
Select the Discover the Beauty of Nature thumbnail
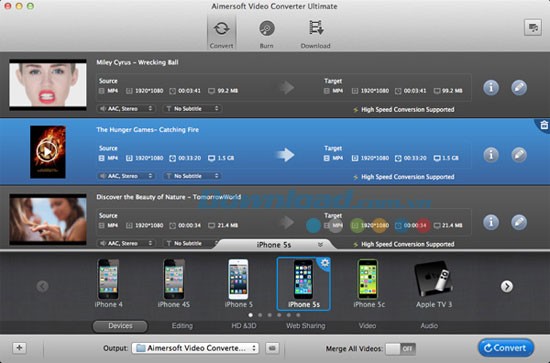click(x=48, y=219)
